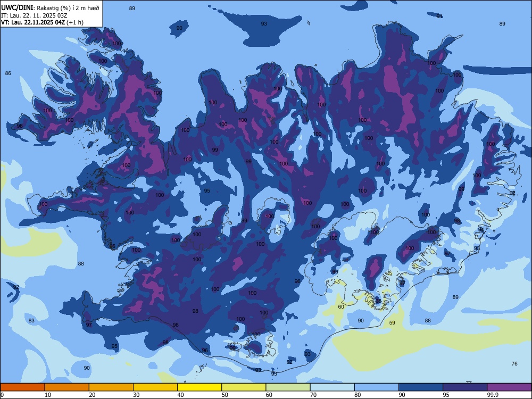Click the "VT: Lau. 22.11.2025 04Z" line
This screenshot has width=532, height=399.
[x=34, y=22]
